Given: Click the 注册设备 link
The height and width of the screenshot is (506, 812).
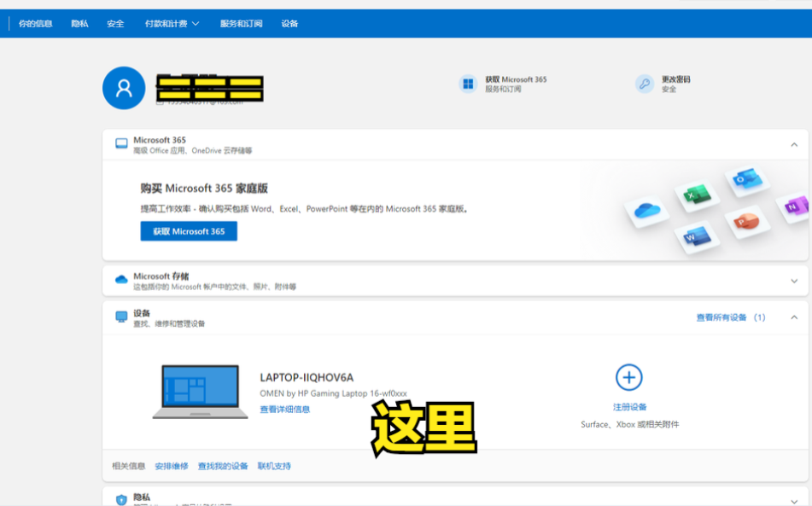Looking at the screenshot, I should pos(630,407).
